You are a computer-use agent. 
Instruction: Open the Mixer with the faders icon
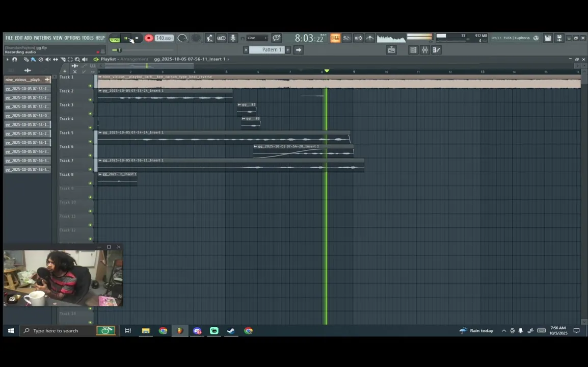tap(424, 50)
